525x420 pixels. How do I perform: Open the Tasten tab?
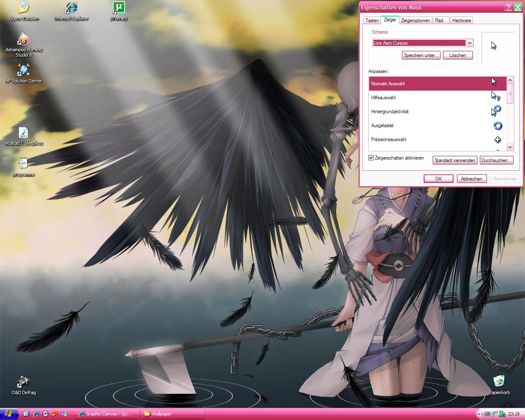[372, 21]
